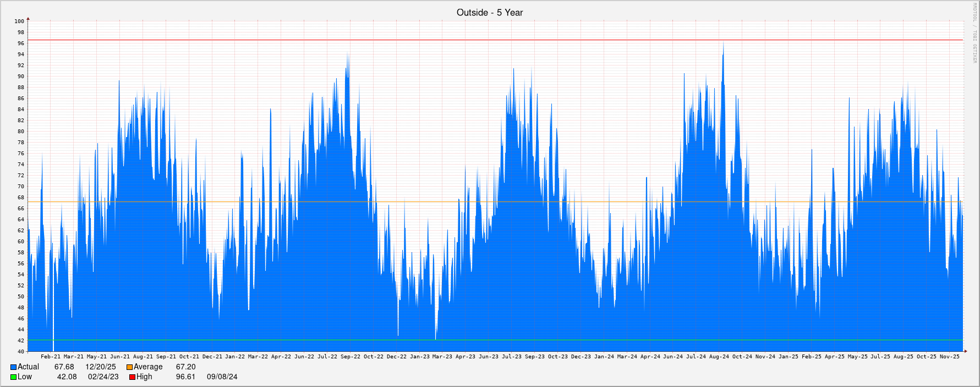Click the orange Average legend swatch
The image size is (980, 387).
point(129,367)
